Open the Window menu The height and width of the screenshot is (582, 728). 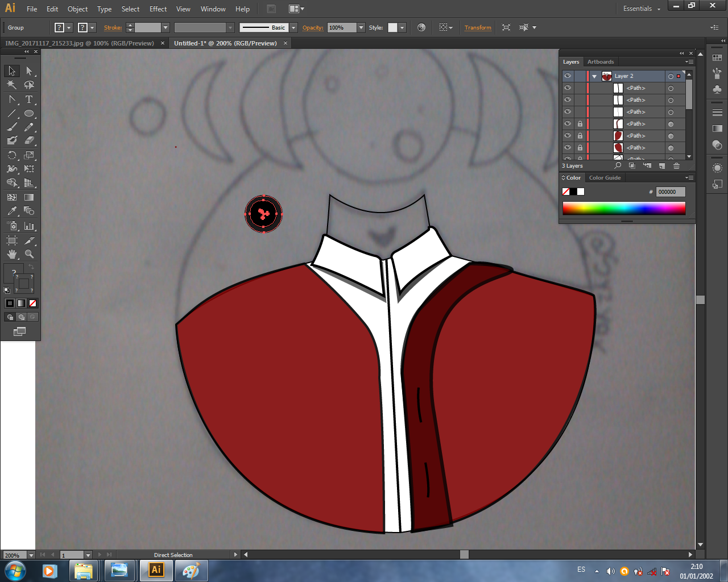click(213, 9)
